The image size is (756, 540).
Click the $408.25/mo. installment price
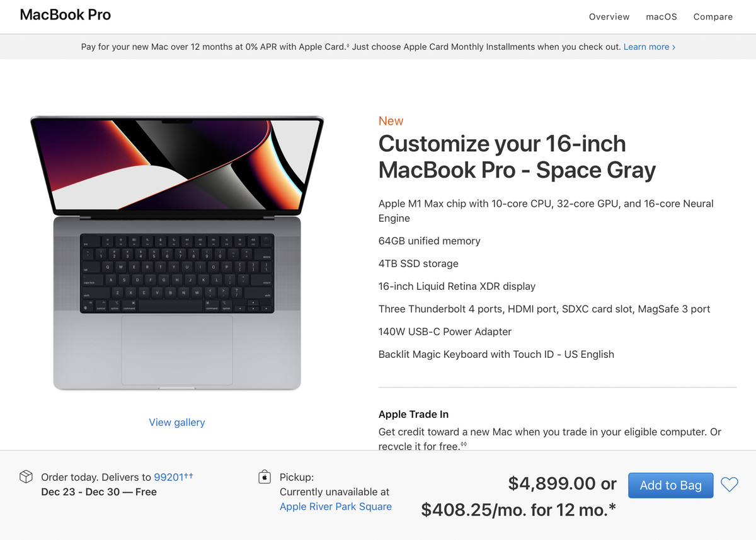pos(518,509)
